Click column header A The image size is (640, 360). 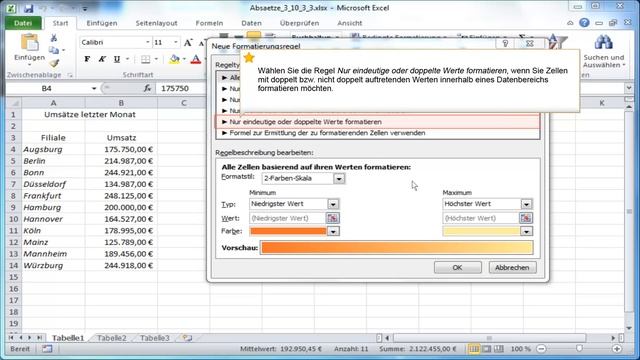(x=53, y=103)
